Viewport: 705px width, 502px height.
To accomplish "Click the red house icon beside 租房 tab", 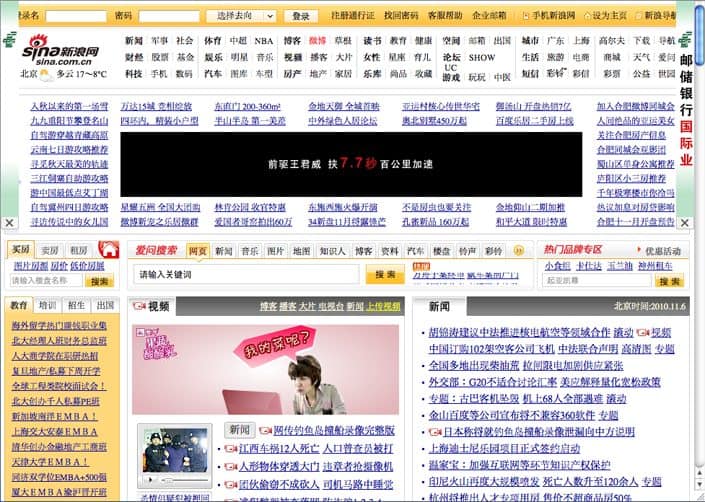I will pos(108,250).
